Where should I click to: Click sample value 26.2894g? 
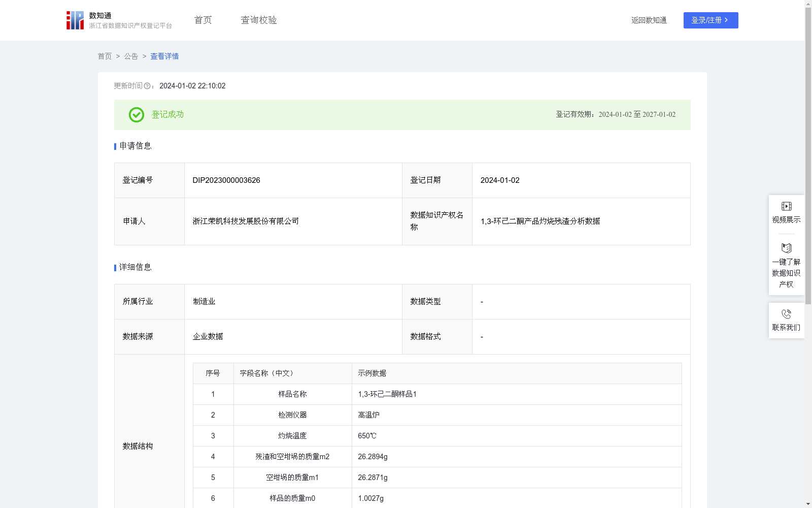tap(373, 457)
